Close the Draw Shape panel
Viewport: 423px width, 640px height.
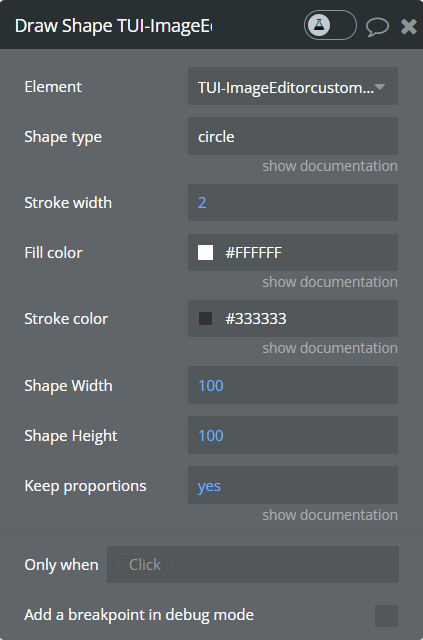(x=408, y=26)
